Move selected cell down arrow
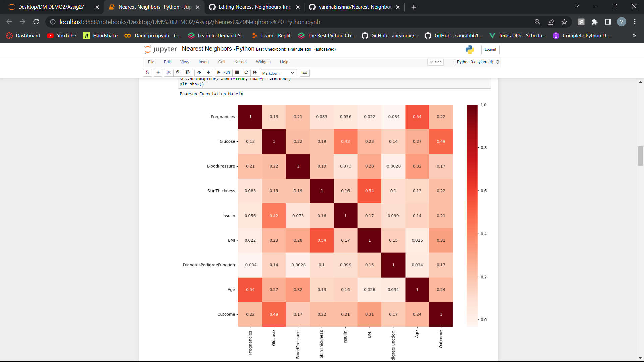This screenshot has height=362, width=644. (208, 72)
